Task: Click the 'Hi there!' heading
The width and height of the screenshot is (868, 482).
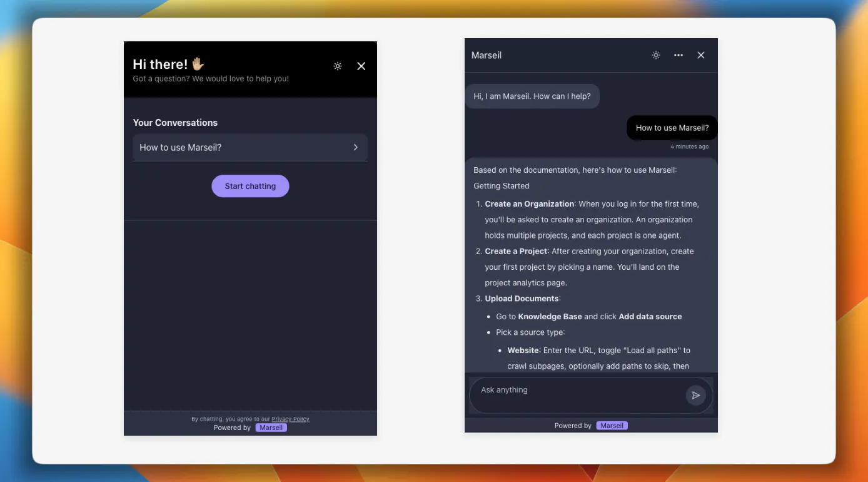Action: click(x=169, y=64)
